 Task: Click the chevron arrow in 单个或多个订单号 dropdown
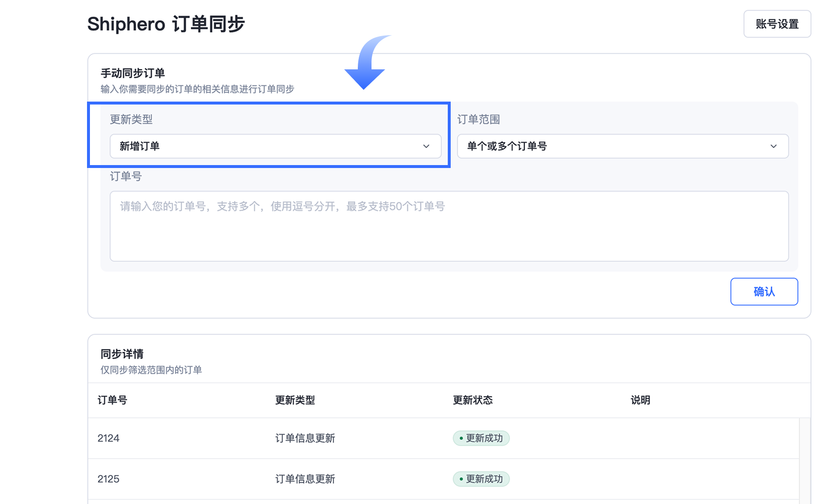(773, 146)
